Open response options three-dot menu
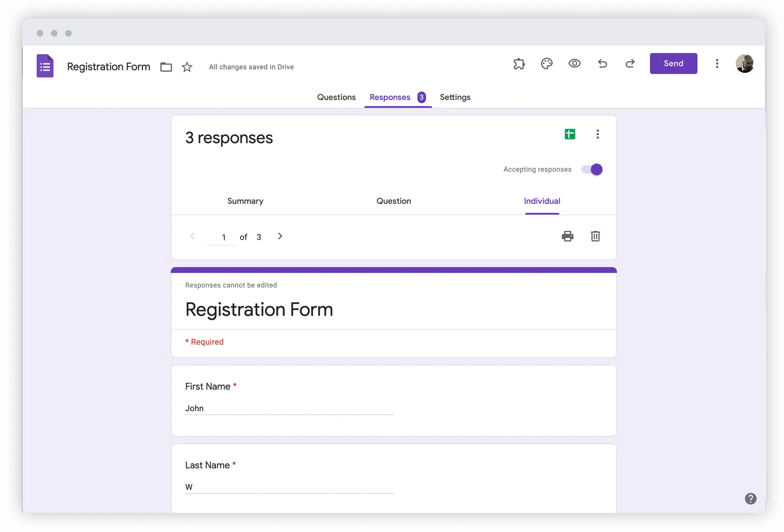 [597, 134]
